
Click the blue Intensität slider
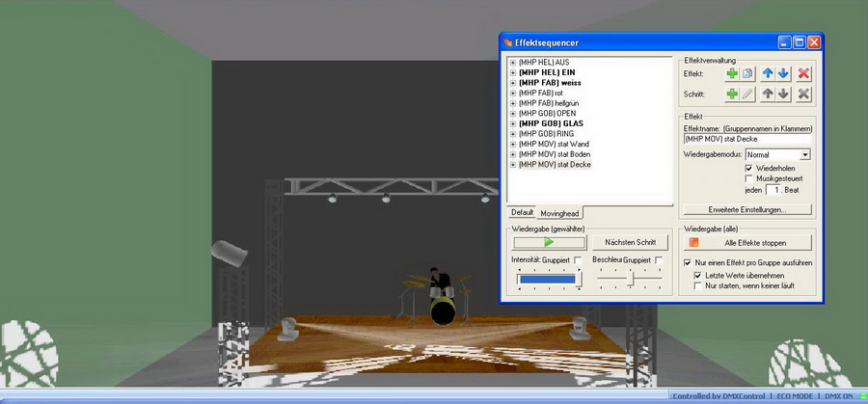547,279
